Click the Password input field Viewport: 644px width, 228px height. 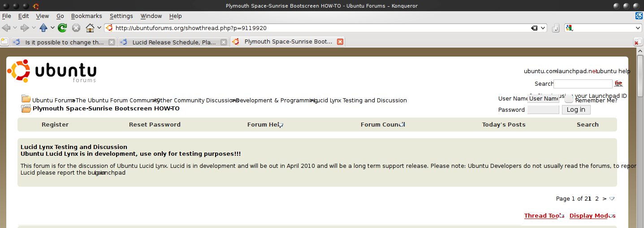[543, 110]
